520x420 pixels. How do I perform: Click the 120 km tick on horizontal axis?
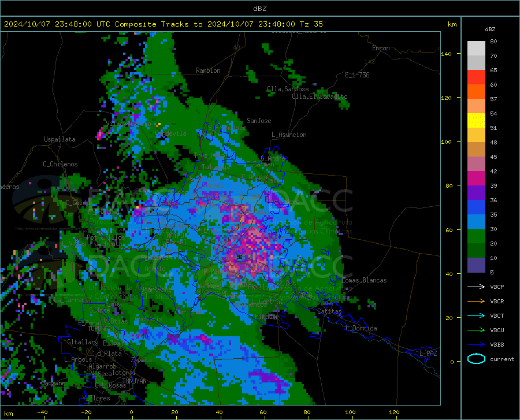(394, 412)
